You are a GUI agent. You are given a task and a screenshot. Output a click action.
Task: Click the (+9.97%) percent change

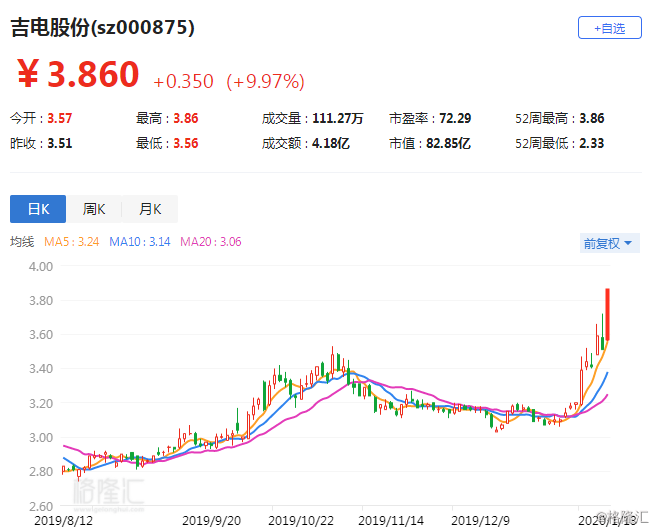(265, 81)
